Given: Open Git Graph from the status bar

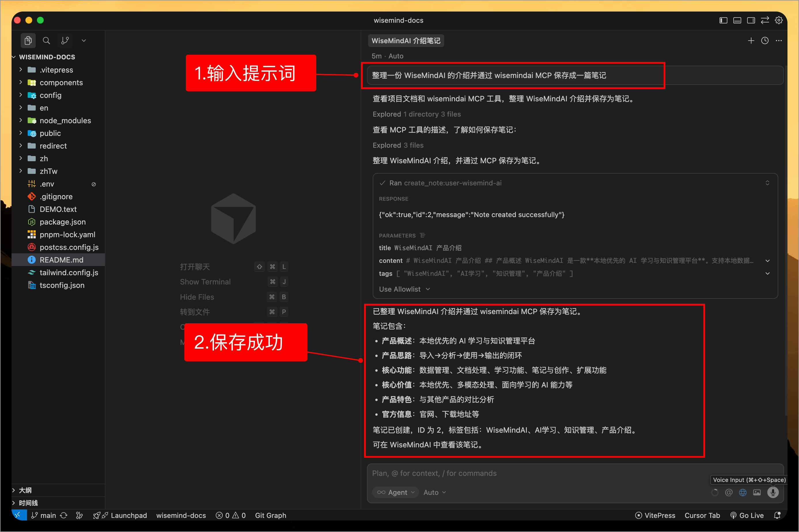Looking at the screenshot, I should coord(270,515).
